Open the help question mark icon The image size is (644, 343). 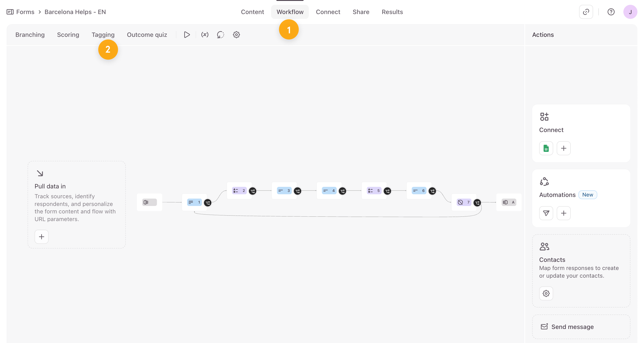pyautogui.click(x=611, y=12)
